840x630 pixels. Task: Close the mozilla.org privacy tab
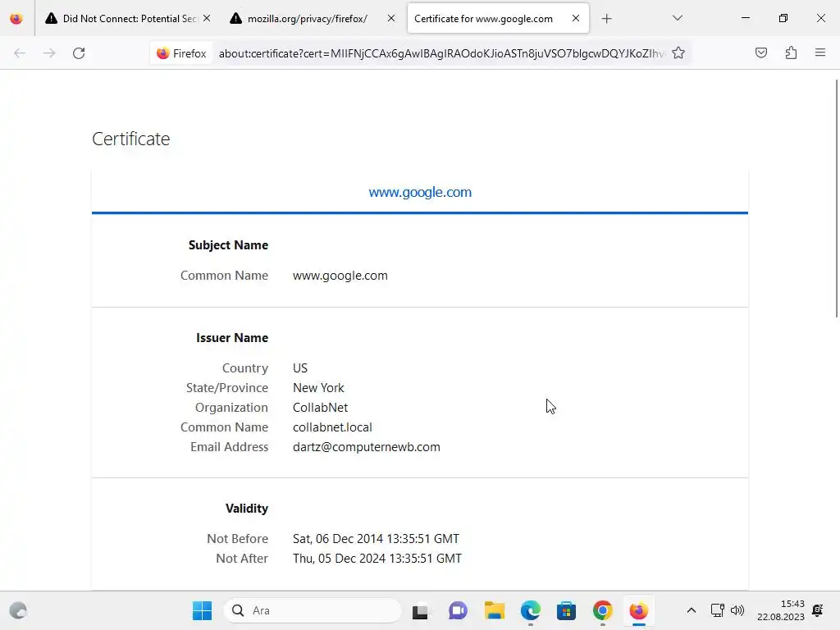tap(391, 18)
